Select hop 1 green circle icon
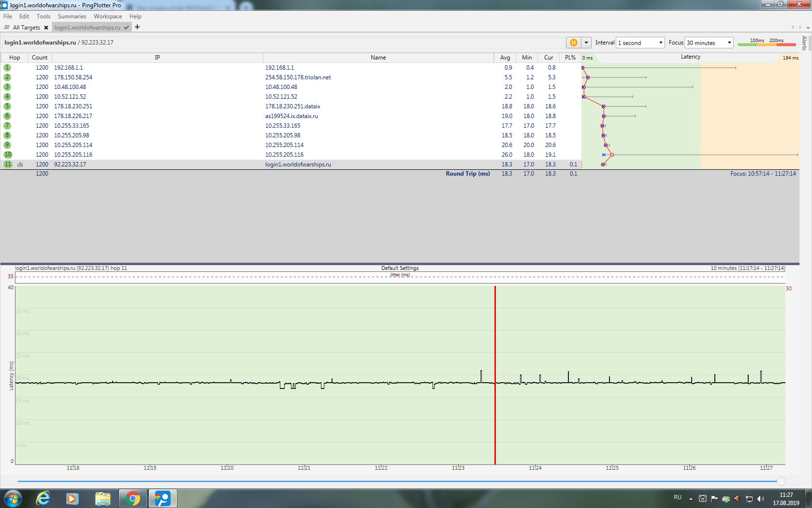The width and height of the screenshot is (812, 508). (x=7, y=68)
